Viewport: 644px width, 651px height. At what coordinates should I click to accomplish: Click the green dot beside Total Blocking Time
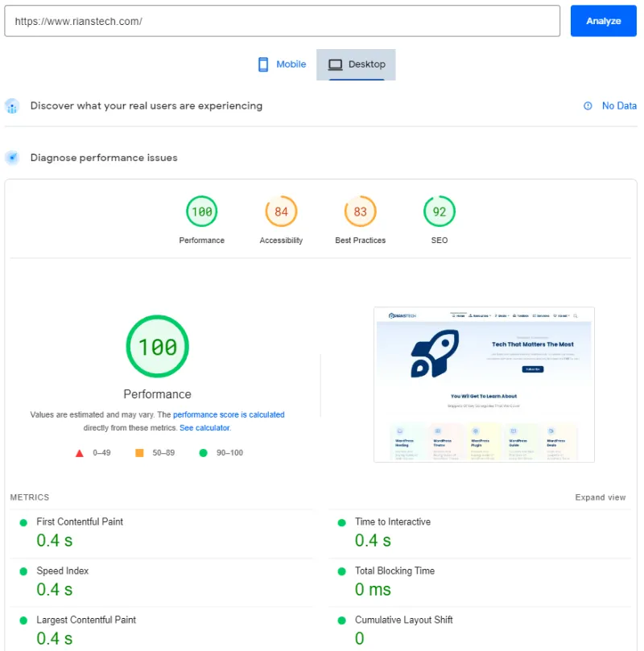[341, 571]
